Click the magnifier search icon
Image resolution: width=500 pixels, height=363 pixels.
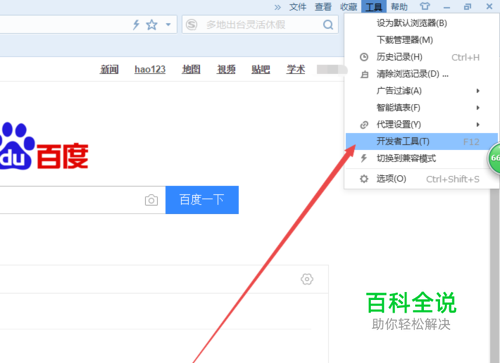pyautogui.click(x=328, y=24)
